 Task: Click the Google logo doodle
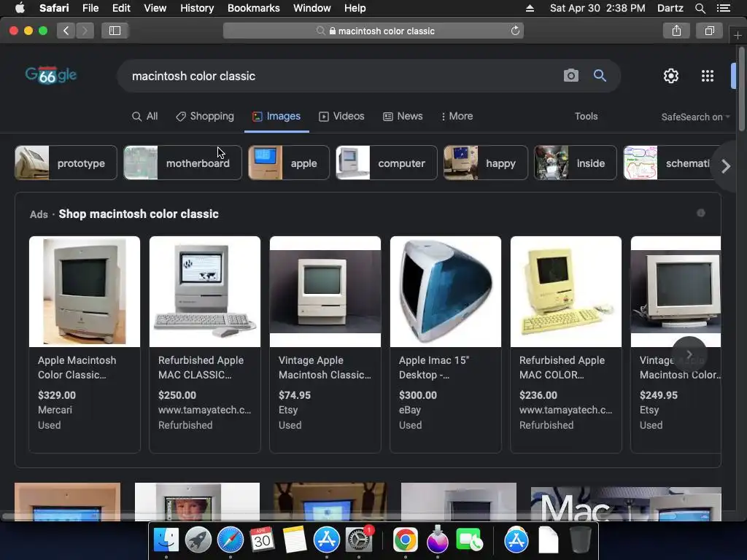[51, 75]
